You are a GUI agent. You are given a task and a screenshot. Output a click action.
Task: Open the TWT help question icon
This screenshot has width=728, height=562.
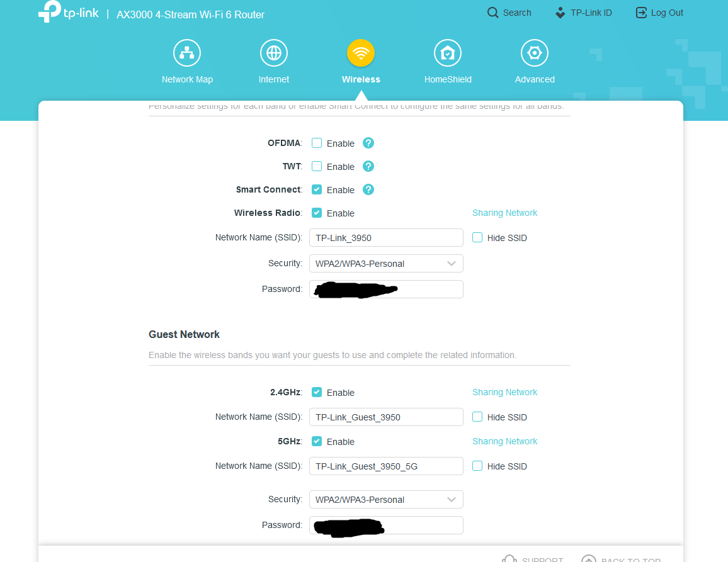368,166
